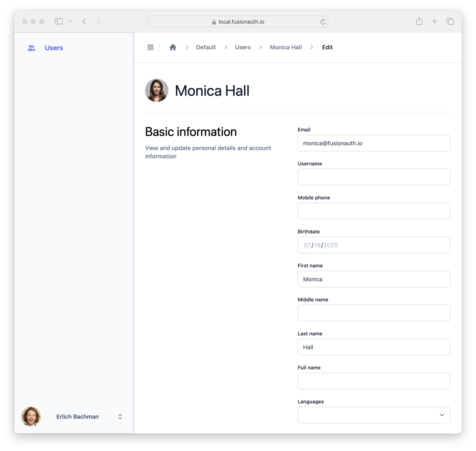Image resolution: width=476 pixels, height=451 pixels.
Task: Click the share icon in the browser toolbar
Action: (x=419, y=21)
